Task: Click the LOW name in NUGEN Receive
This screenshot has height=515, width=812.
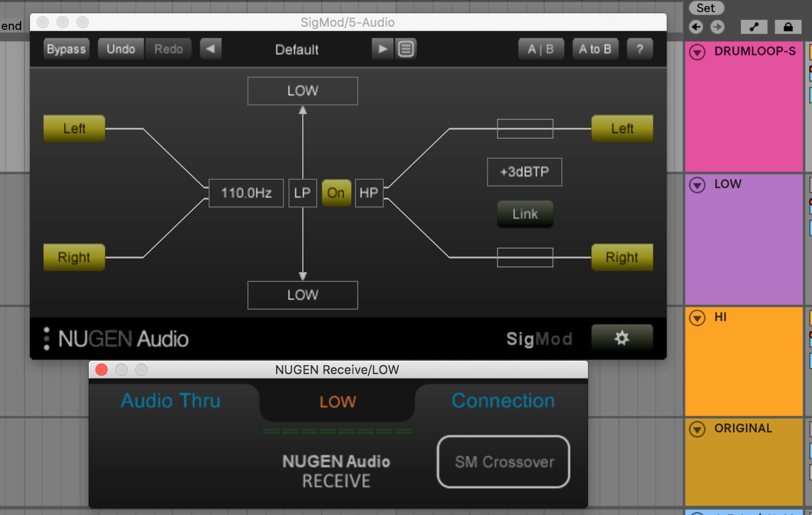Action: pos(337,402)
